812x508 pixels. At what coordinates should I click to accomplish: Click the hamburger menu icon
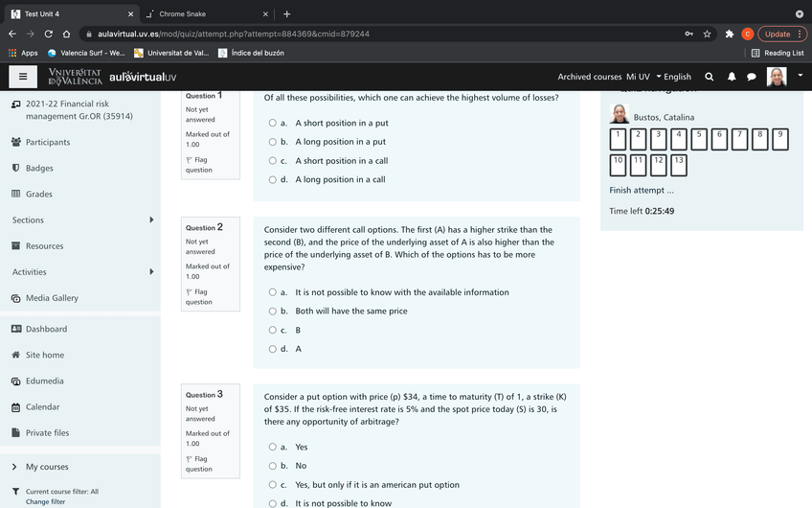coord(23,77)
